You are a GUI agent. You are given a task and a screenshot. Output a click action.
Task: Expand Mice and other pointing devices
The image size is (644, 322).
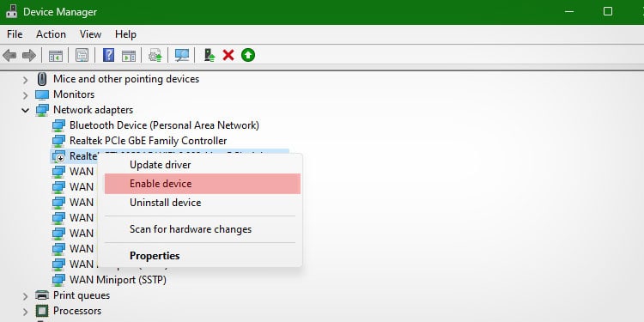(26, 79)
